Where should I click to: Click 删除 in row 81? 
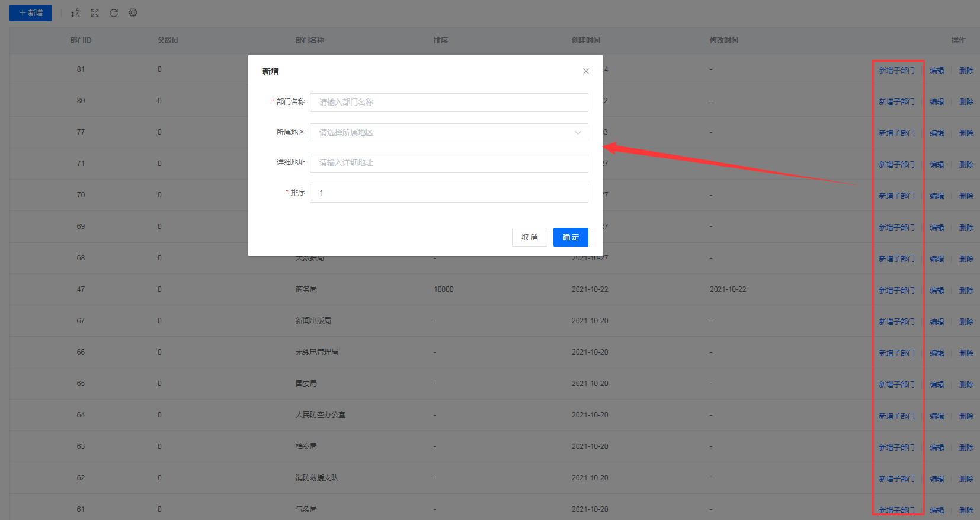(966, 71)
